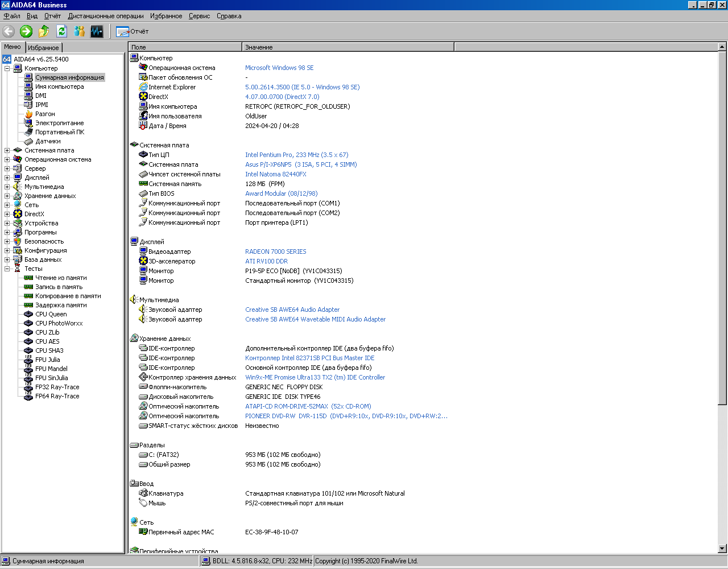This screenshot has height=569, width=728.
Task: Click the scrollbar down arrow in details pane
Action: 722,549
